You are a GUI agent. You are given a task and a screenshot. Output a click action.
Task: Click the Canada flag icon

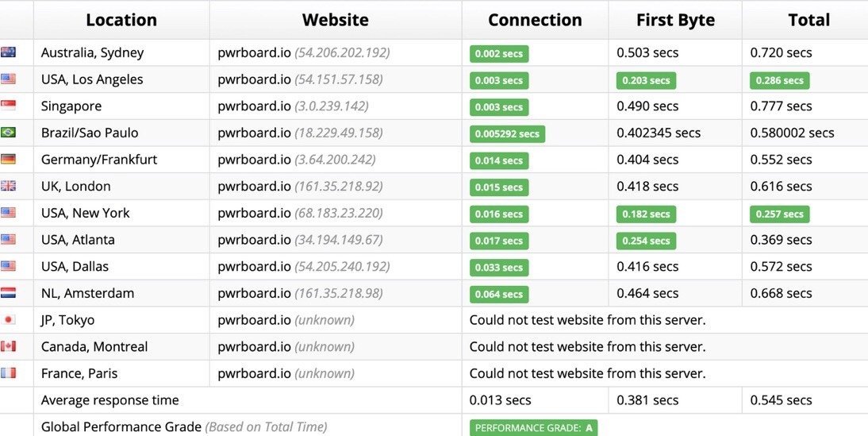point(8,346)
